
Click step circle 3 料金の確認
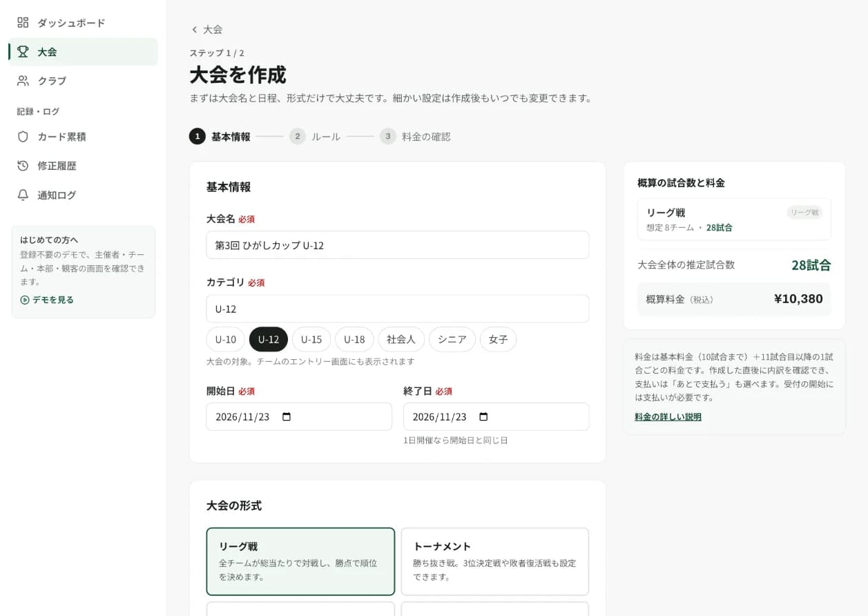(x=388, y=137)
